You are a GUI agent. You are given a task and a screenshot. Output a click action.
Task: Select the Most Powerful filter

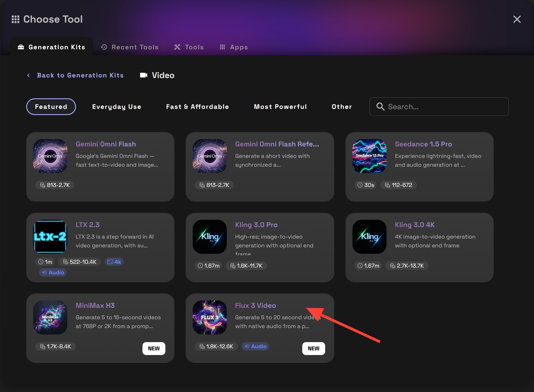pyautogui.click(x=280, y=107)
